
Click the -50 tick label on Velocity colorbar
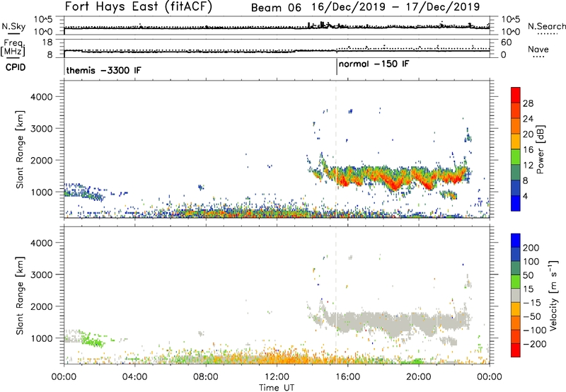pyautogui.click(x=532, y=316)
